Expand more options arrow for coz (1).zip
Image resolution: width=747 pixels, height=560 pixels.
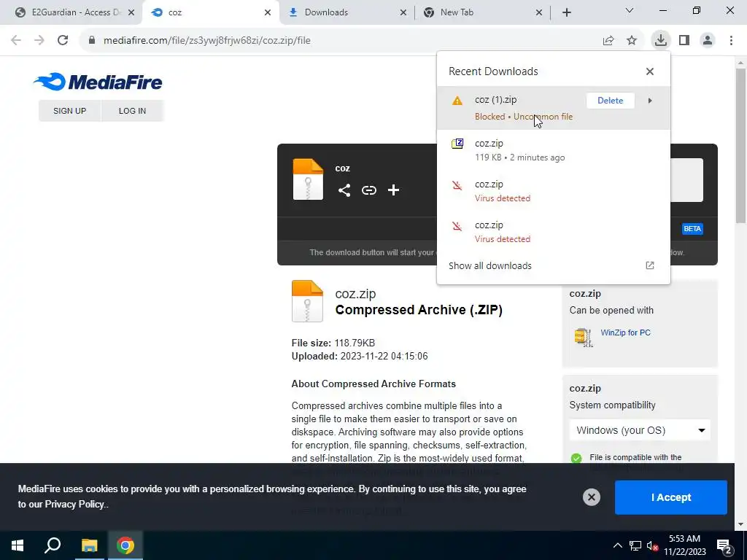[x=650, y=101]
